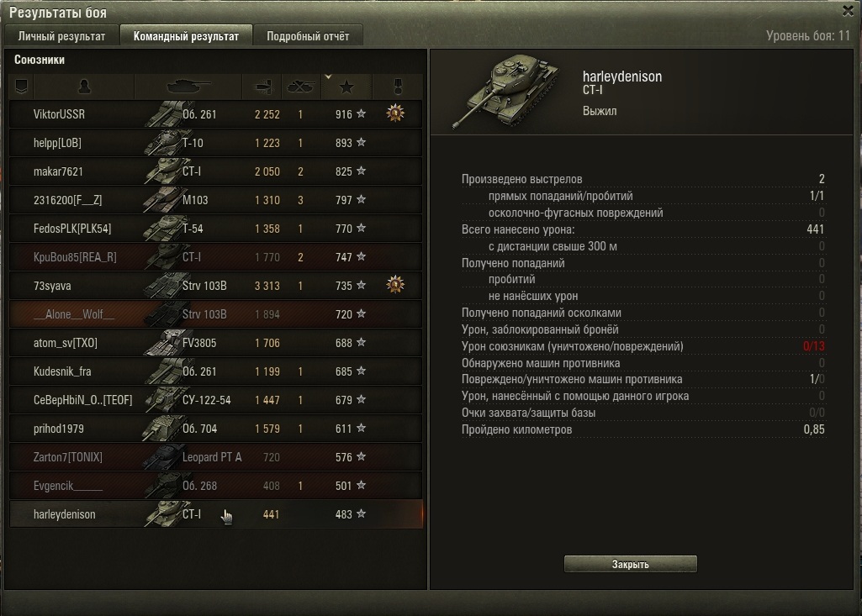The height and width of the screenshot is (616, 862).
Task: Click the Закрыть button
Action: click(630, 564)
